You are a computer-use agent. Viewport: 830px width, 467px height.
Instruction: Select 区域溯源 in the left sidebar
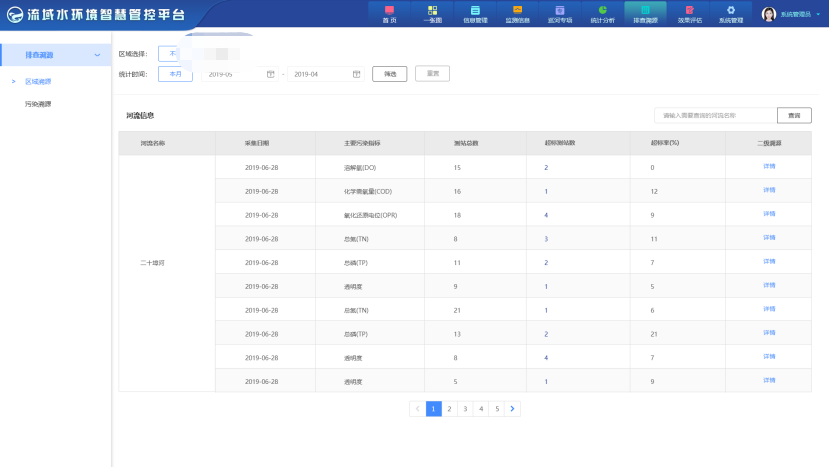tap(38, 81)
